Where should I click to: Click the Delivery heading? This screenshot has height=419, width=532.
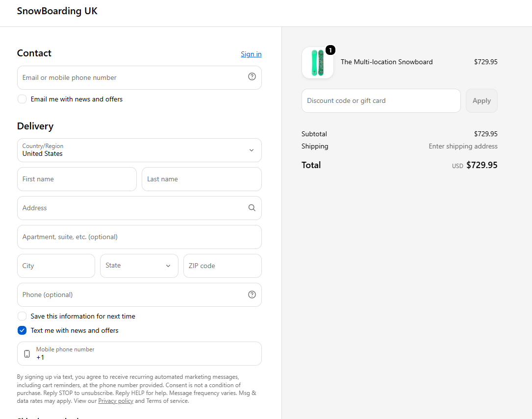tap(35, 126)
